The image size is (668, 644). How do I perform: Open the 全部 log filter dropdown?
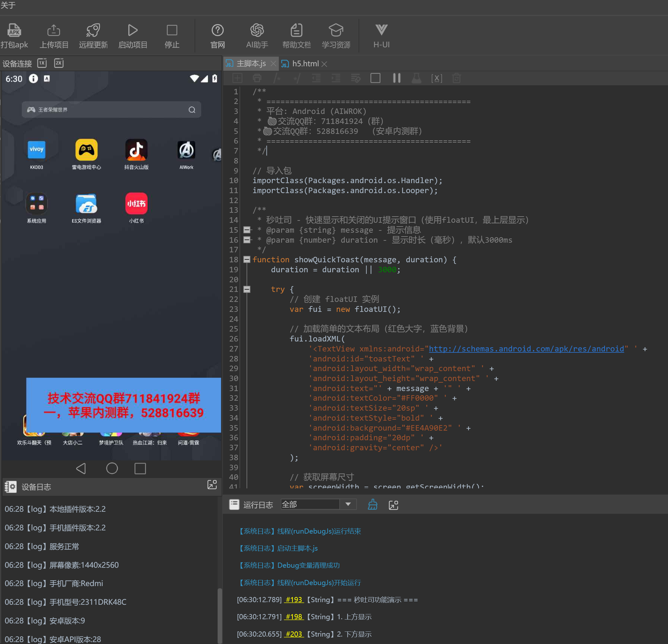pyautogui.click(x=348, y=504)
